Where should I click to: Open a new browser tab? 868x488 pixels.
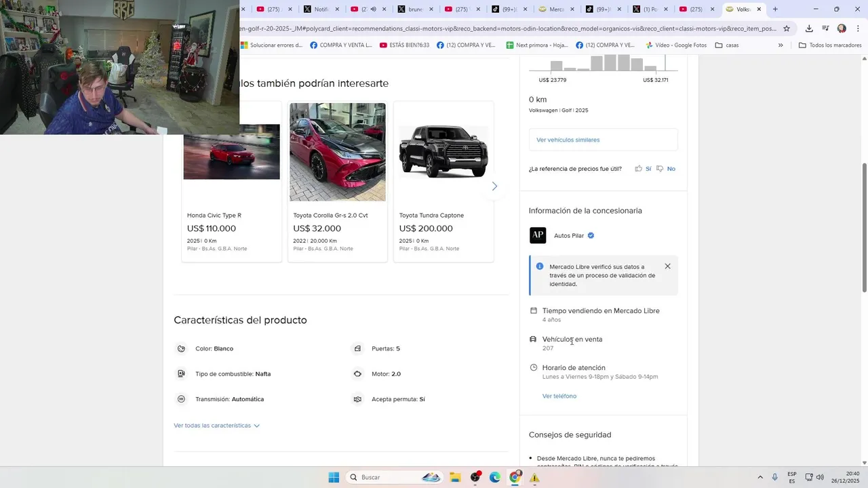(775, 9)
